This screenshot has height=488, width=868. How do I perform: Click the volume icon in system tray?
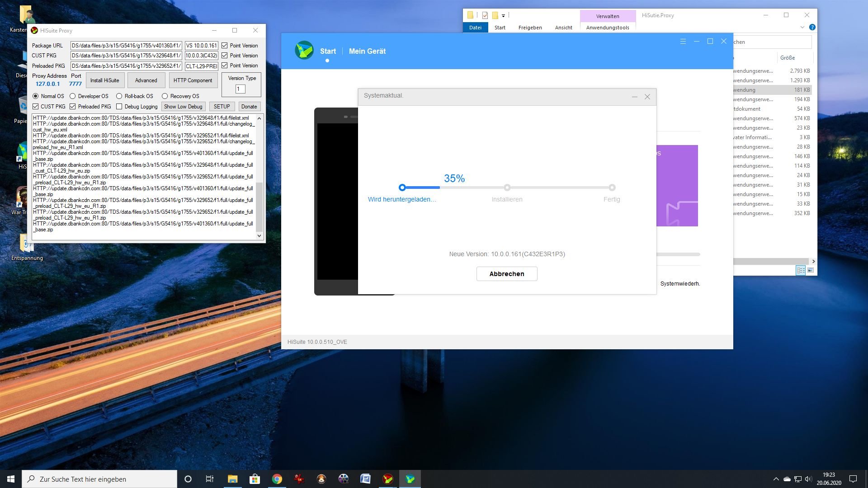click(808, 479)
